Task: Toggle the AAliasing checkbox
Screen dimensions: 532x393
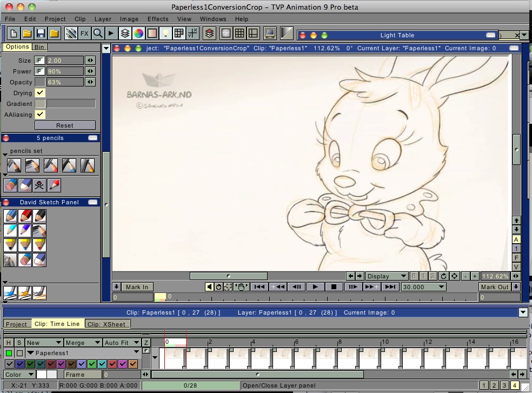Action: point(40,115)
